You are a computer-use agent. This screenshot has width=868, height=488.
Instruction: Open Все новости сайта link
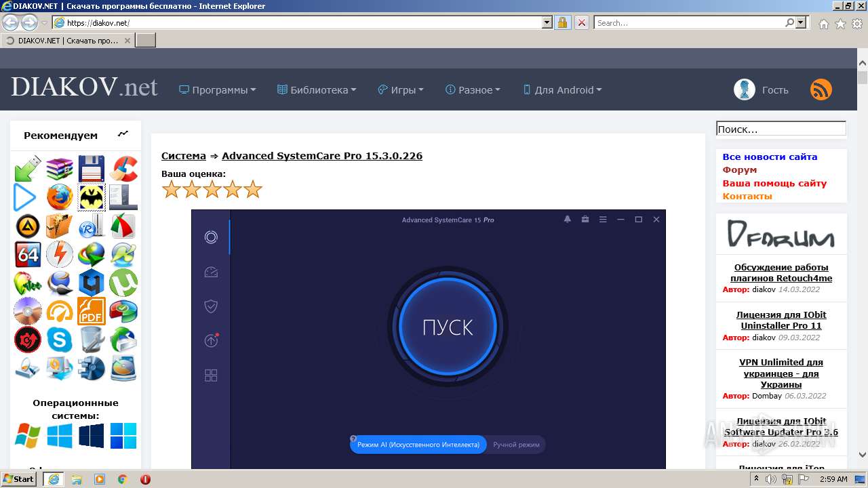pos(770,157)
